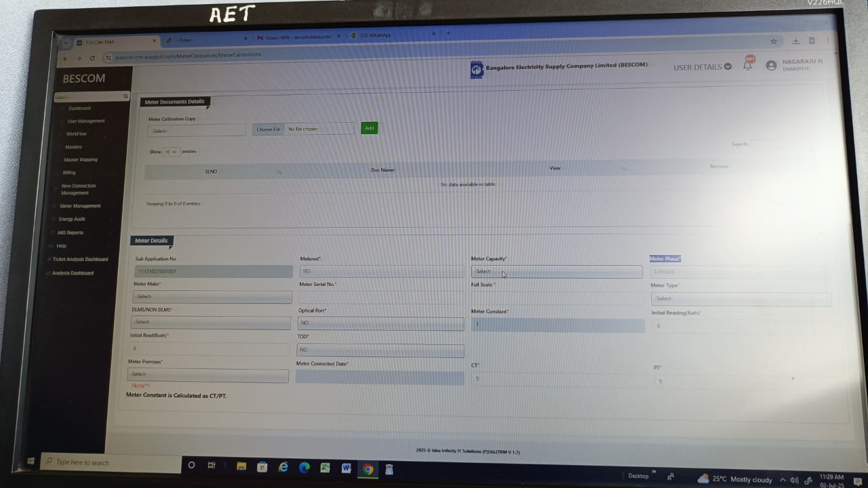
Task: Open Meter Type select dropdown
Action: 741,298
